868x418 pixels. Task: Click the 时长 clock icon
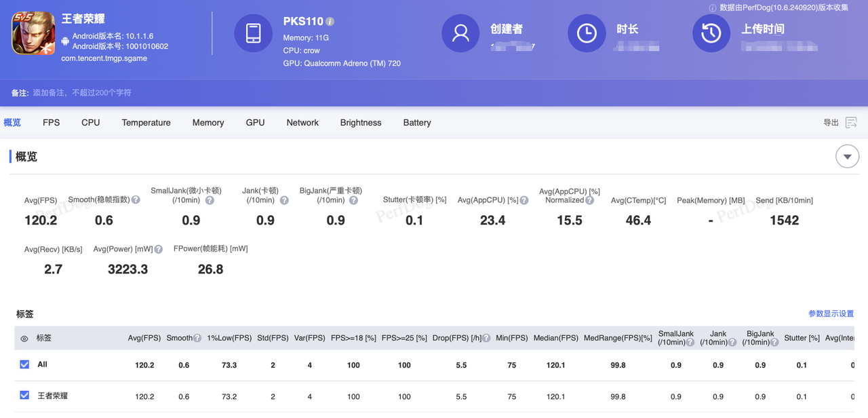click(x=586, y=33)
